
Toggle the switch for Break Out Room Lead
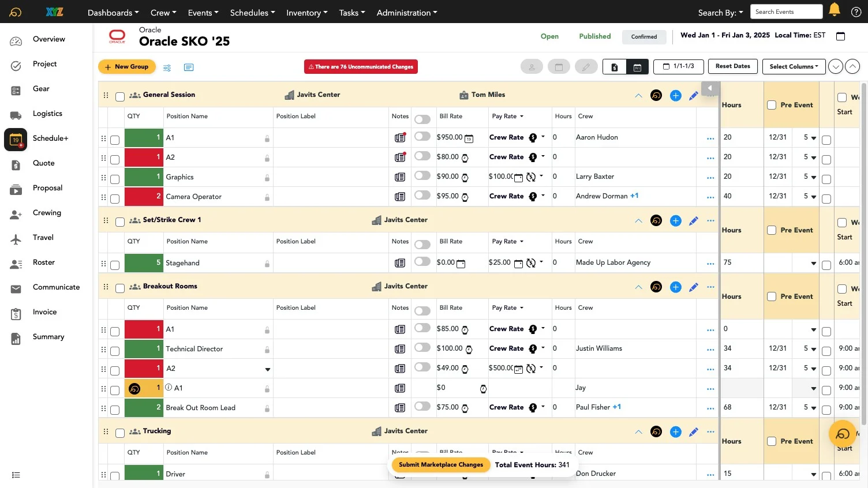click(x=422, y=406)
